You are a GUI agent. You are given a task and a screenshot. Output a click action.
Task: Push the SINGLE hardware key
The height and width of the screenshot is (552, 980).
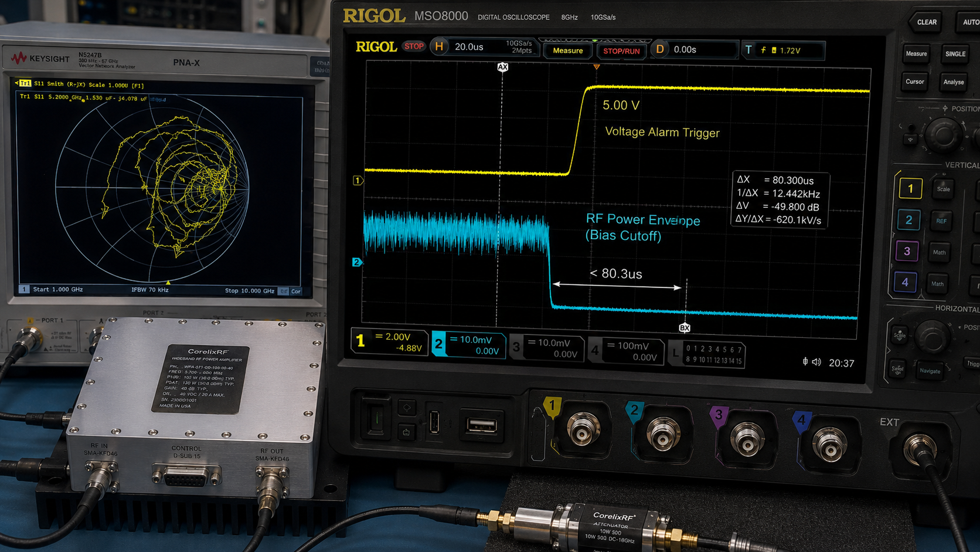[955, 54]
